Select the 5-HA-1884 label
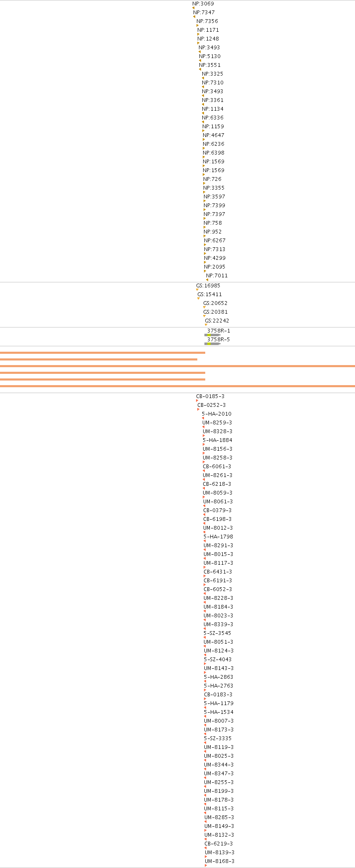 pyautogui.click(x=217, y=440)
